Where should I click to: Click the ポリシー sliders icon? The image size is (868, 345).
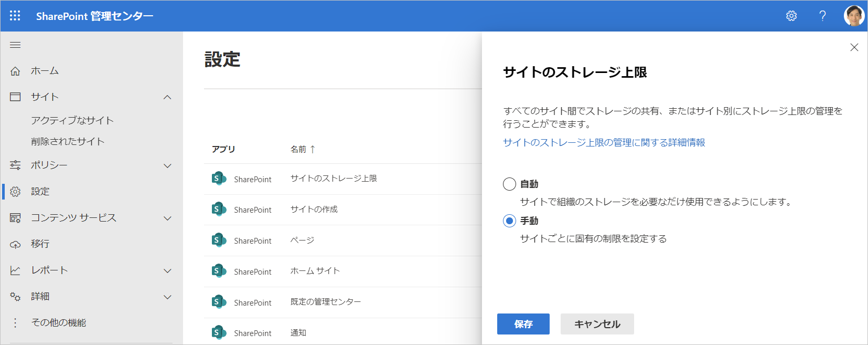pyautogui.click(x=15, y=165)
